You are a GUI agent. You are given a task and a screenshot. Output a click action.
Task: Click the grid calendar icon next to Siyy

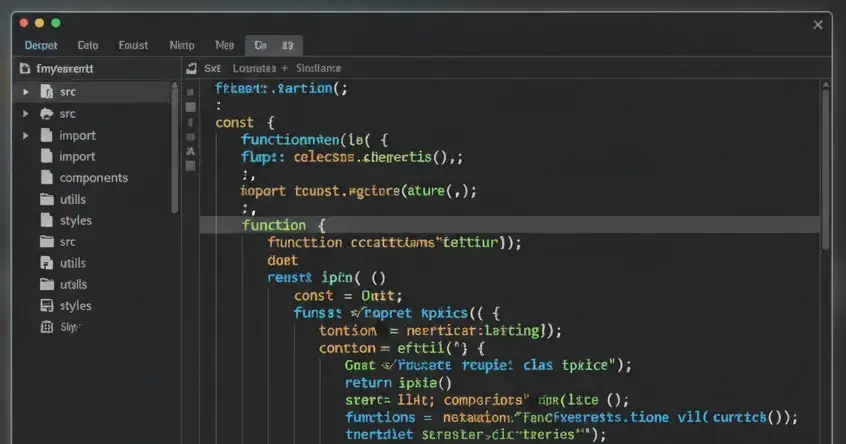(47, 327)
